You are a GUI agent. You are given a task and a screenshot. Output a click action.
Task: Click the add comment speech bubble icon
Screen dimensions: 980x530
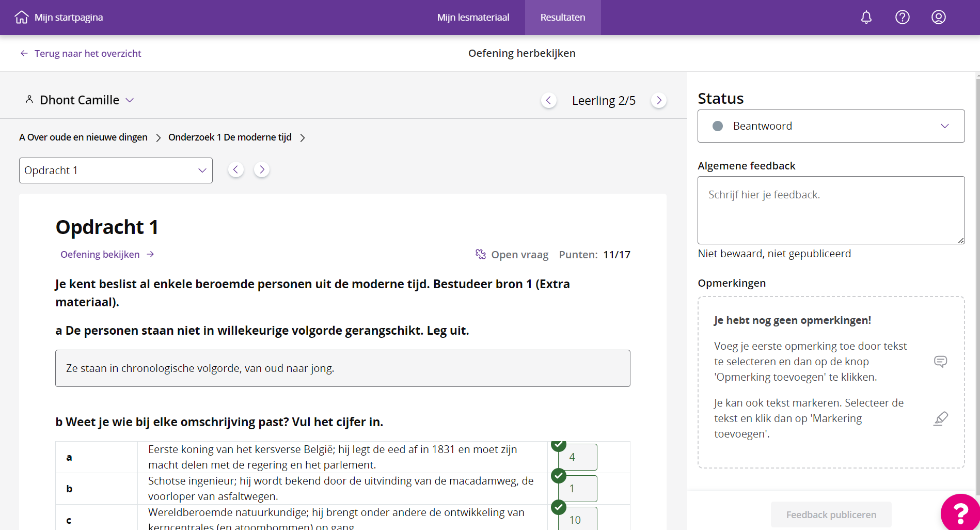click(941, 362)
